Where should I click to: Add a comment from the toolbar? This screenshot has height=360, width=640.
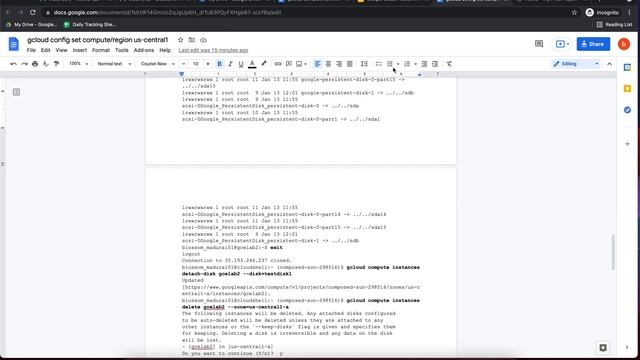[289, 64]
